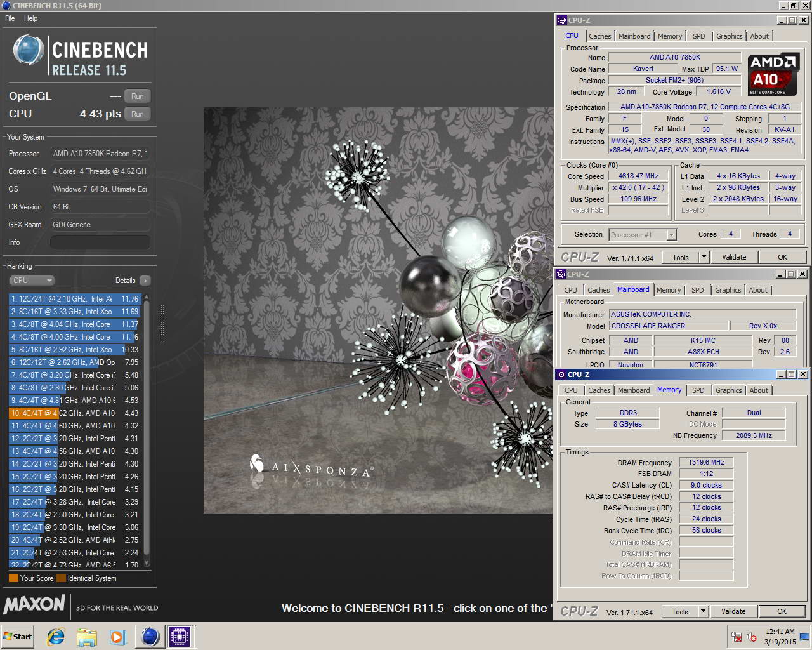Open CPU tab in middle CPU-Z window
The width and height of the screenshot is (812, 650).
coord(570,290)
